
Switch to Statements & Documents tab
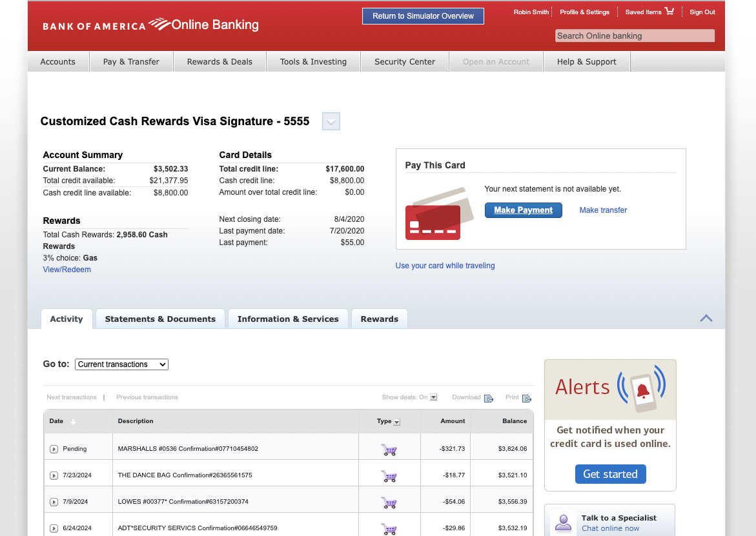[x=161, y=319]
